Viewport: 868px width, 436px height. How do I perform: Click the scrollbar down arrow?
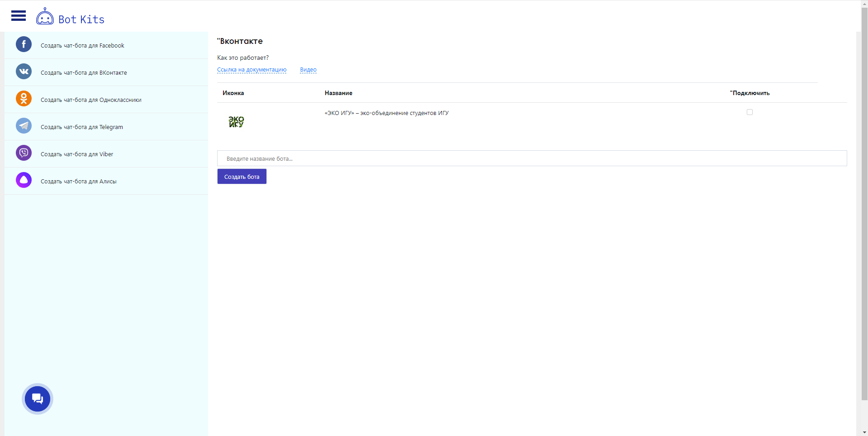coord(864,432)
